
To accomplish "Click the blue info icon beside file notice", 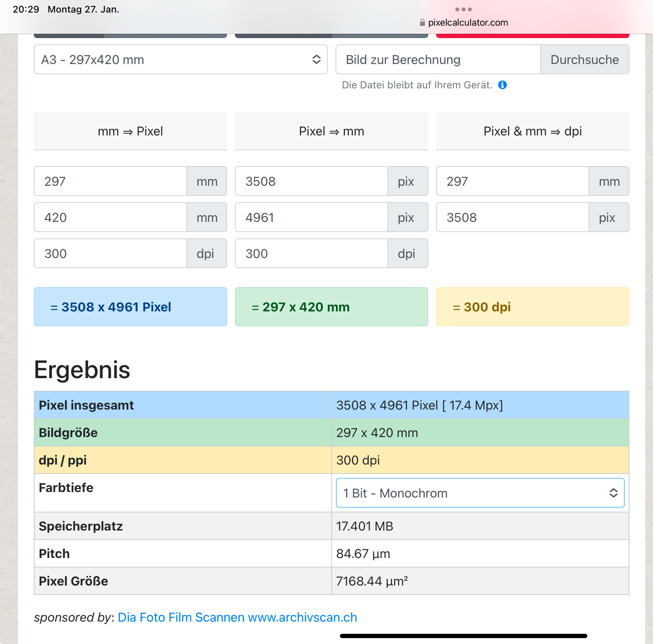I will pos(502,85).
